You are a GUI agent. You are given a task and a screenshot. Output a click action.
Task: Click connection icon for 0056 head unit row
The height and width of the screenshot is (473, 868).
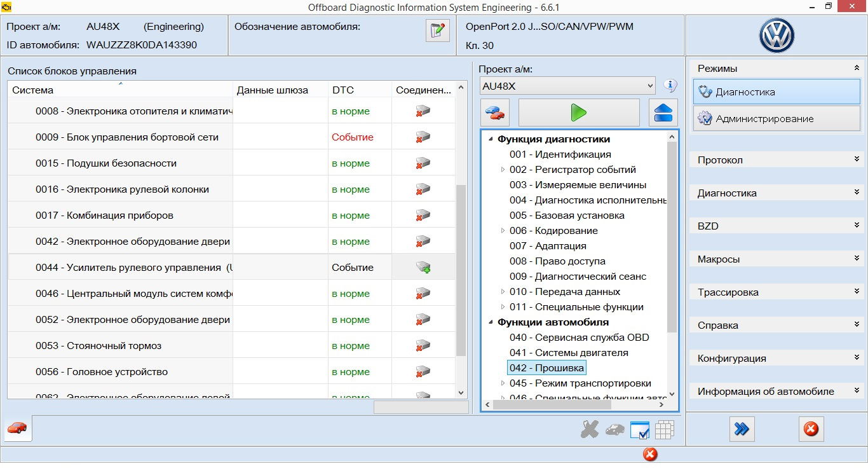423,372
